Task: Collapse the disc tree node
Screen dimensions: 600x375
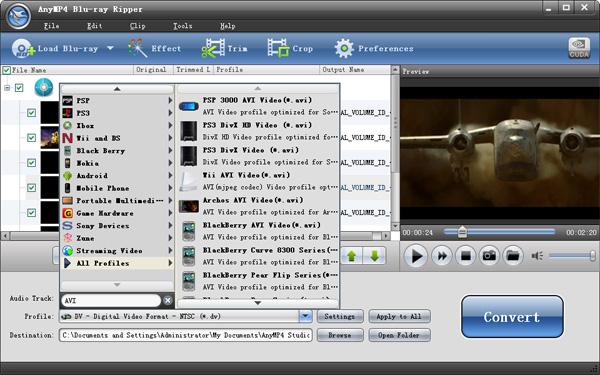Action: [7, 88]
